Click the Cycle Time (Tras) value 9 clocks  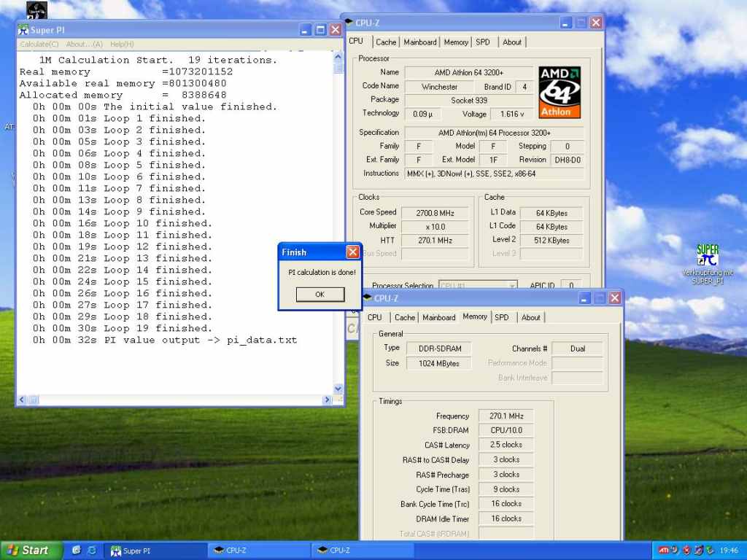point(506,489)
